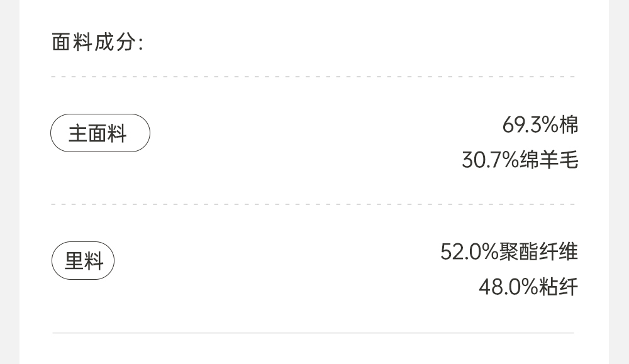Click the "聚酯纤维" material name
This screenshot has width=629, height=364.
(x=538, y=252)
